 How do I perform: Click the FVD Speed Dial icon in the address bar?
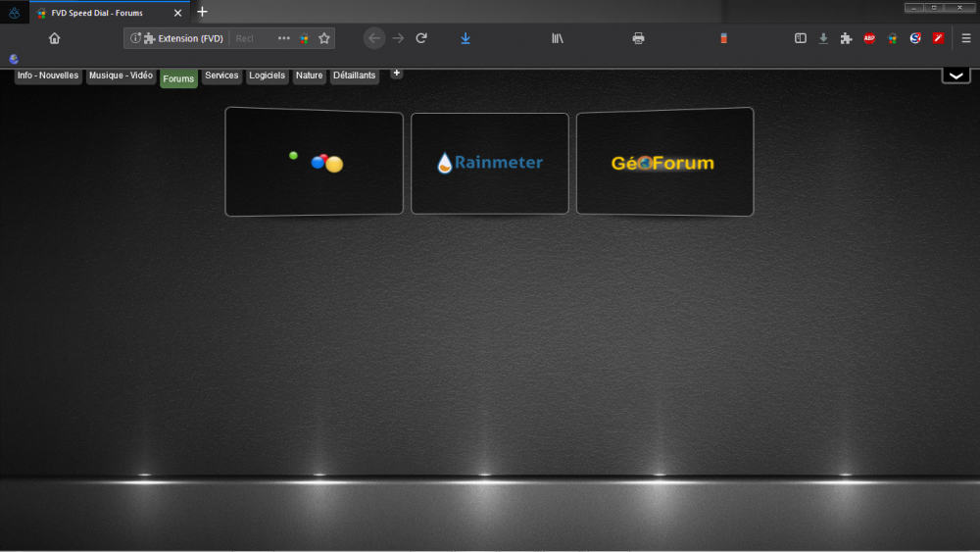305,38
